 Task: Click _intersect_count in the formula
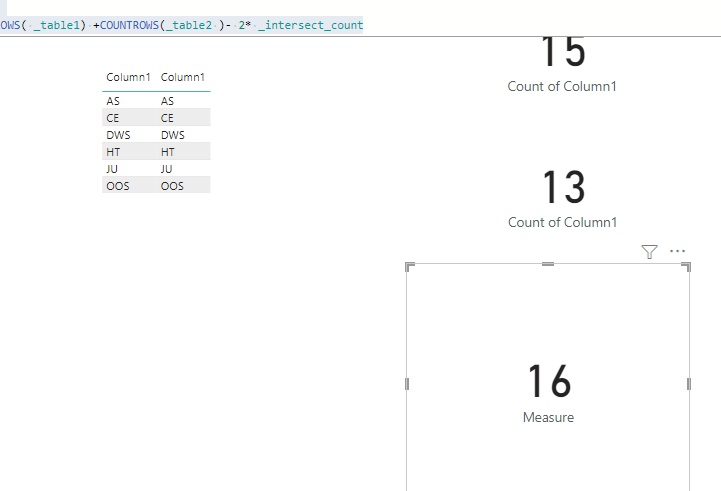pyautogui.click(x=310, y=25)
